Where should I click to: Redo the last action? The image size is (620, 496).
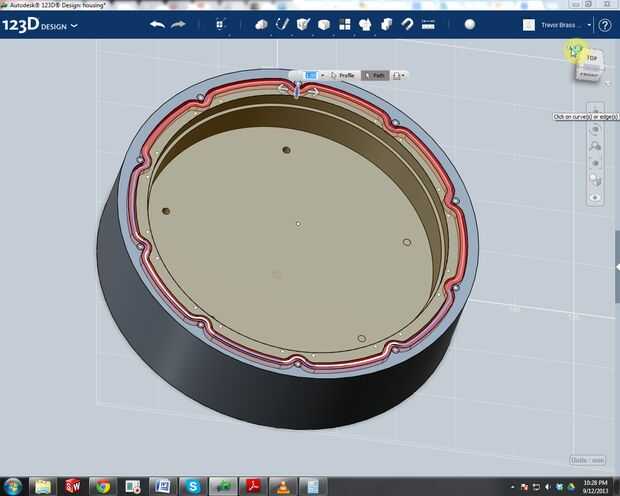[x=178, y=25]
